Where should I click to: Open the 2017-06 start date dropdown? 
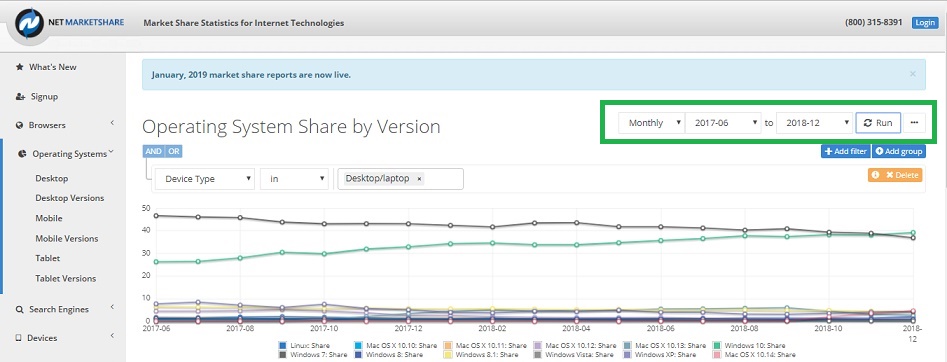pos(723,123)
